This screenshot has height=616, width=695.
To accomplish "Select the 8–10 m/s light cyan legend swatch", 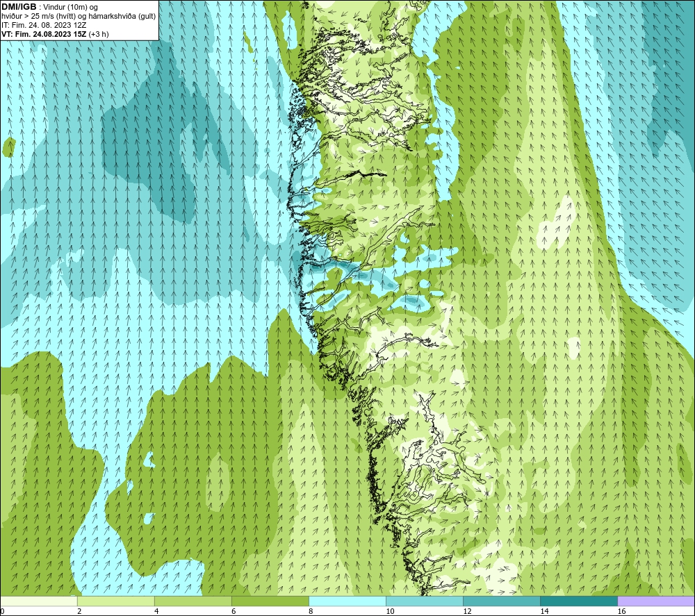I will [x=347, y=601].
